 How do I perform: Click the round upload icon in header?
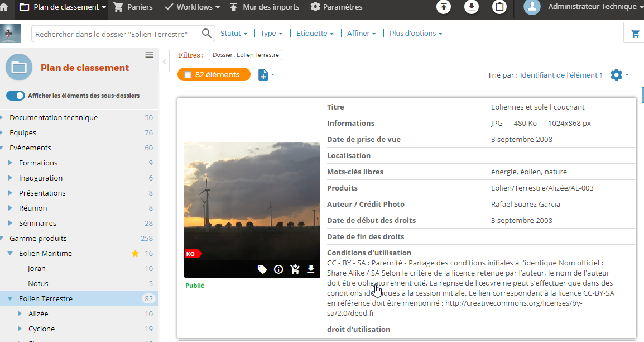[444, 7]
